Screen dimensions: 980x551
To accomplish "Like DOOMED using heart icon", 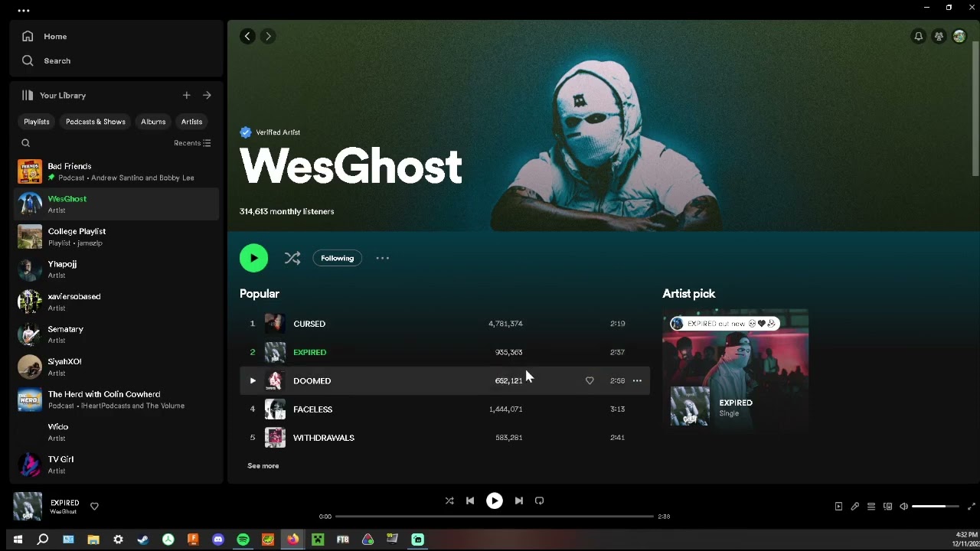I will (590, 380).
